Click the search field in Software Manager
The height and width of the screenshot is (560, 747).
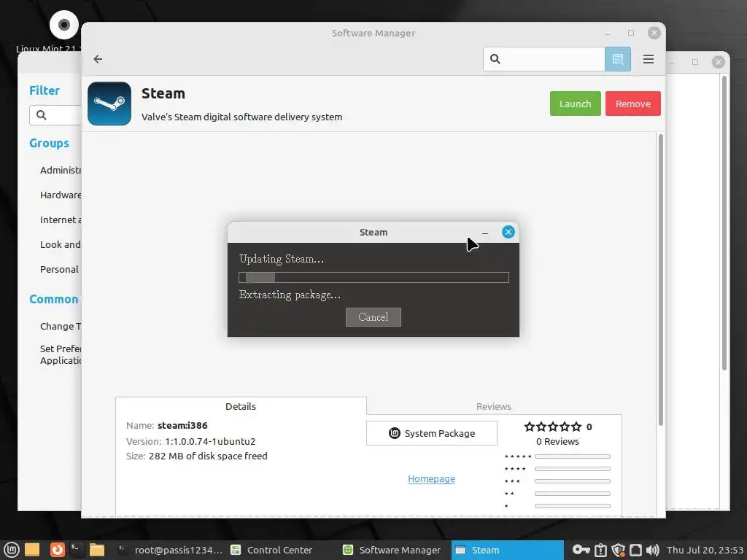[544, 59]
